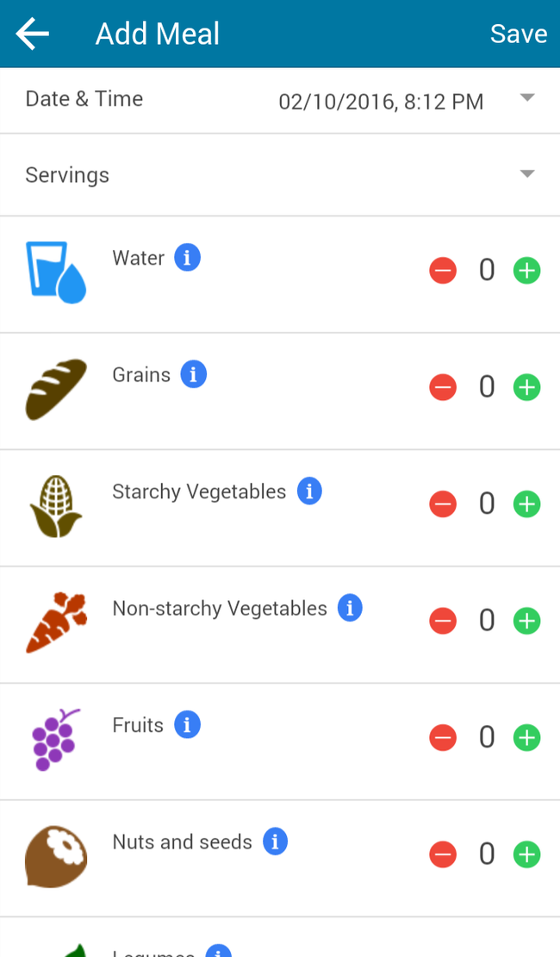Decrease Grains servings with the minus button
Screen dimensions: 560x957
click(x=443, y=386)
